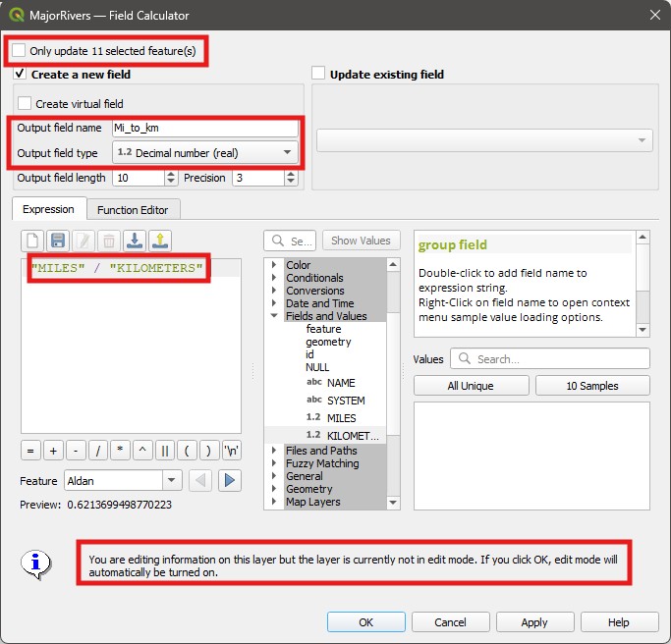Insert the string concatenation || operator
The width and height of the screenshot is (671, 644).
(x=165, y=451)
